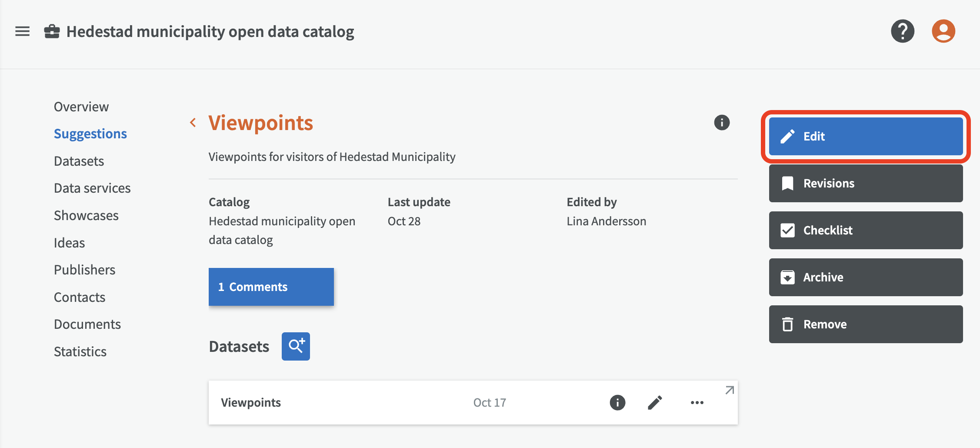The height and width of the screenshot is (448, 980).
Task: Click pencil edit icon in dataset row
Action: click(x=655, y=403)
